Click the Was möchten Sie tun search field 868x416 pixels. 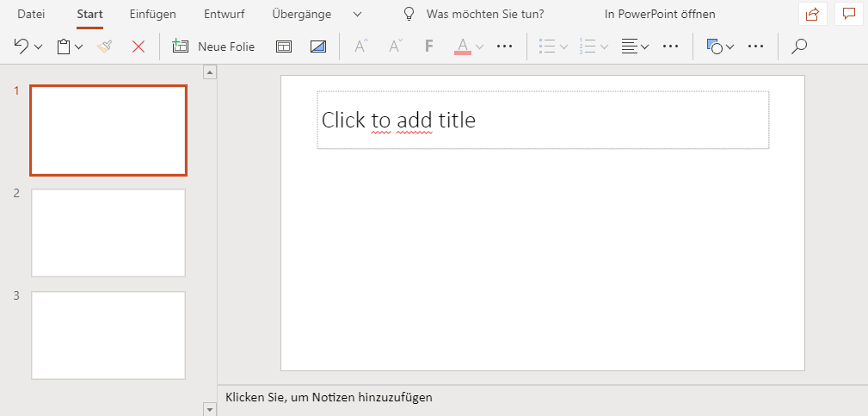(484, 14)
